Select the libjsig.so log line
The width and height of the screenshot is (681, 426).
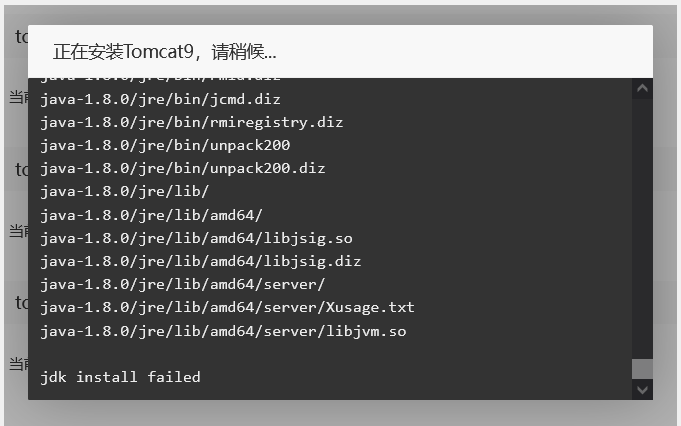click(196, 238)
